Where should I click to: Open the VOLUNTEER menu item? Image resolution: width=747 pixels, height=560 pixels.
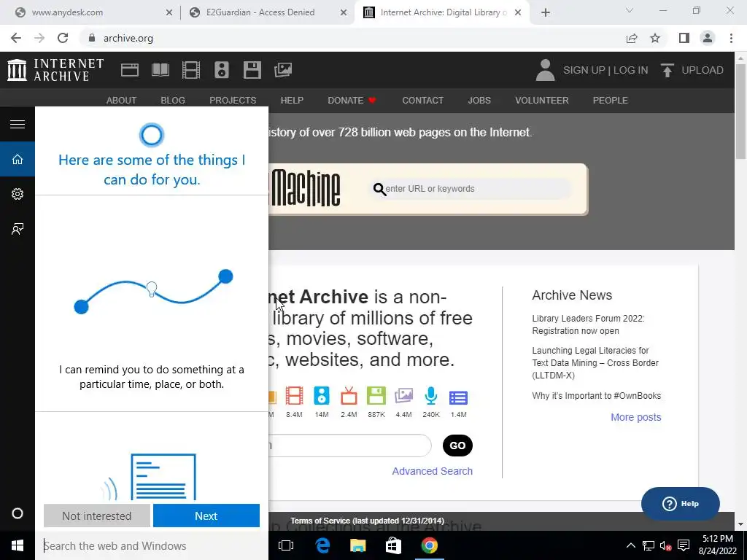pos(542,101)
